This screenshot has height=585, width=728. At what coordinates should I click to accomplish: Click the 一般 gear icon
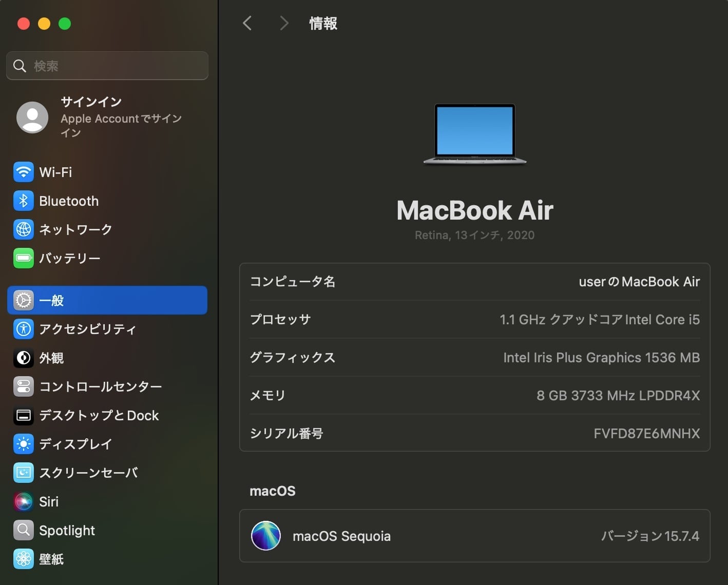coord(24,300)
